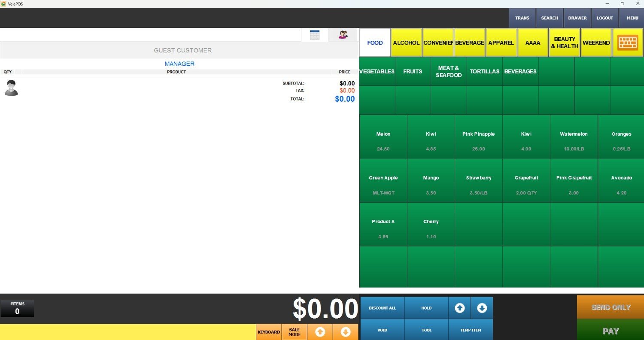
Task: Switch to the table grid view icon
Action: (315, 35)
